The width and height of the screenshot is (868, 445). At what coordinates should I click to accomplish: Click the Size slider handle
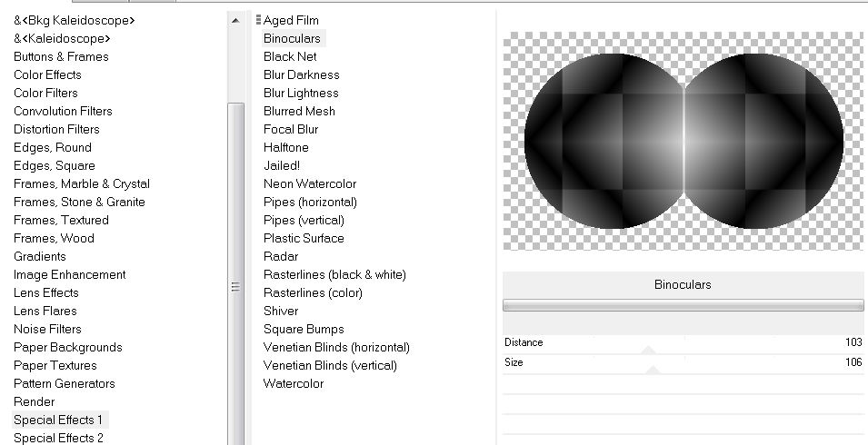click(653, 371)
